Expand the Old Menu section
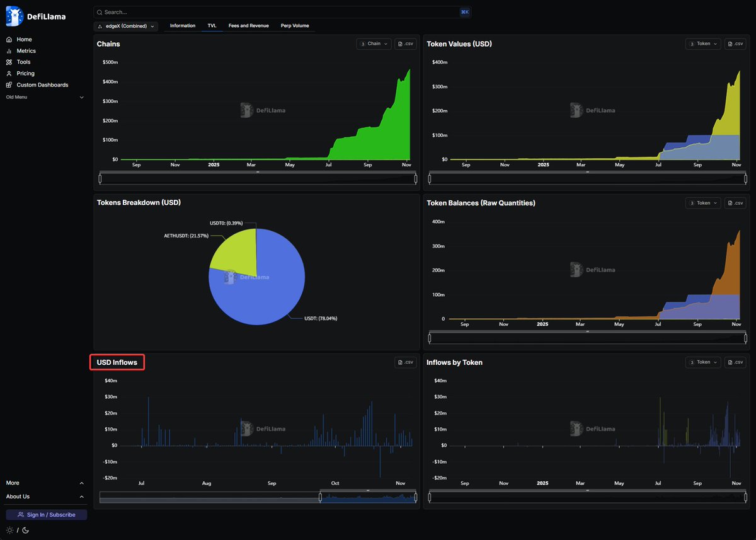 pyautogui.click(x=45, y=97)
